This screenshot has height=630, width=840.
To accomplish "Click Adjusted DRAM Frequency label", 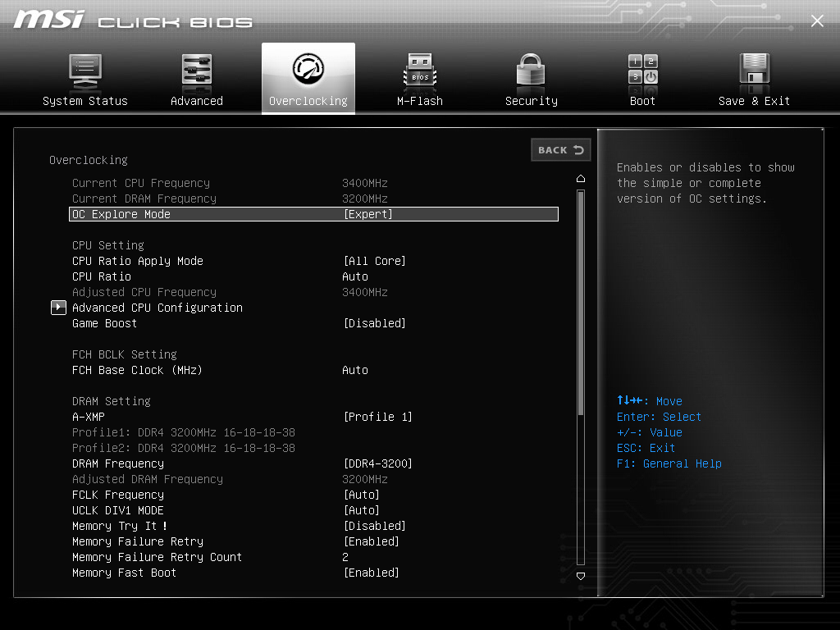I will 148,479.
